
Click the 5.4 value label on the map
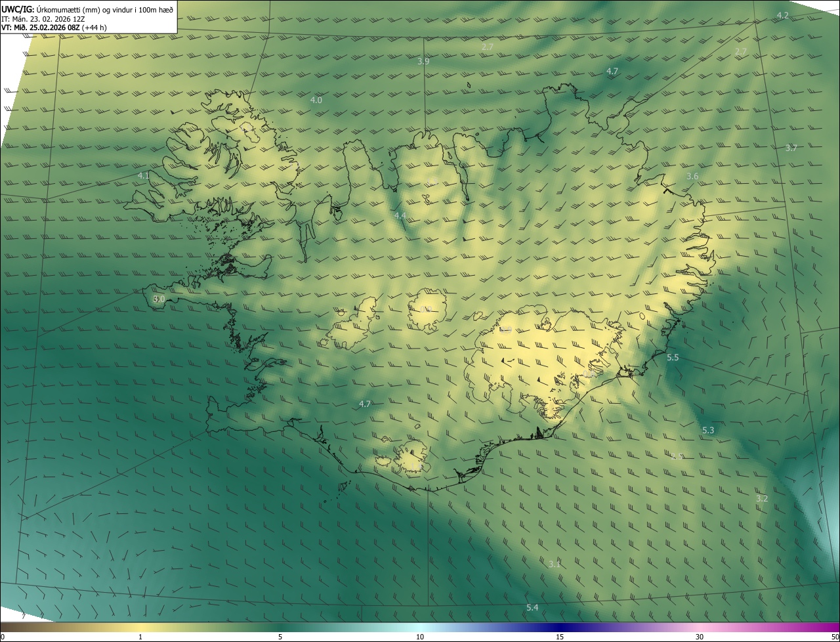point(532,608)
